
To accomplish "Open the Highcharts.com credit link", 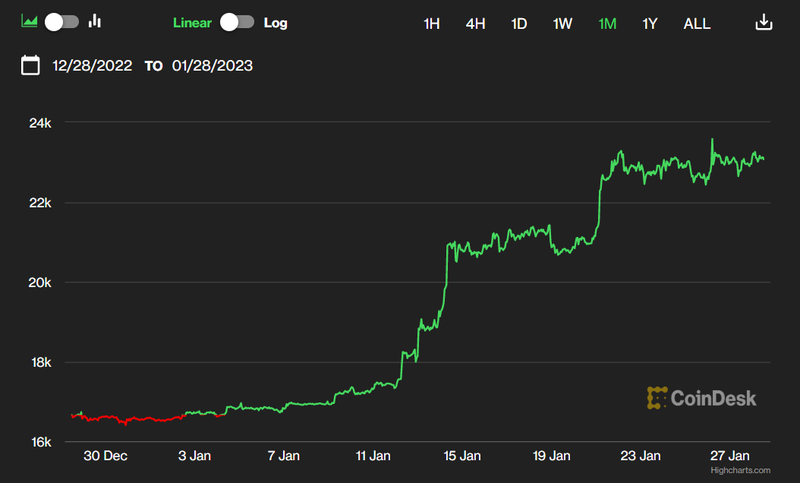I will [736, 469].
